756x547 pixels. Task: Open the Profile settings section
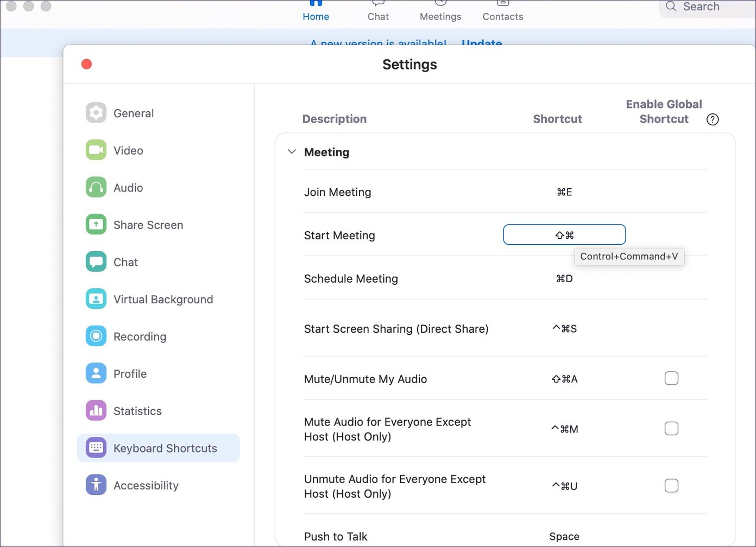(x=130, y=374)
